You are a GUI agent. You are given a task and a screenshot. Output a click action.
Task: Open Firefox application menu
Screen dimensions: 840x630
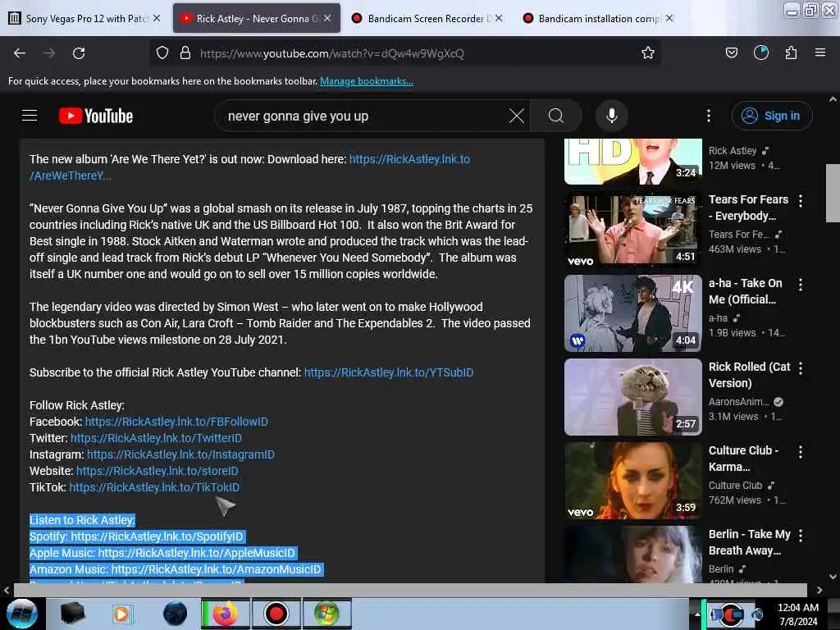[x=820, y=52]
